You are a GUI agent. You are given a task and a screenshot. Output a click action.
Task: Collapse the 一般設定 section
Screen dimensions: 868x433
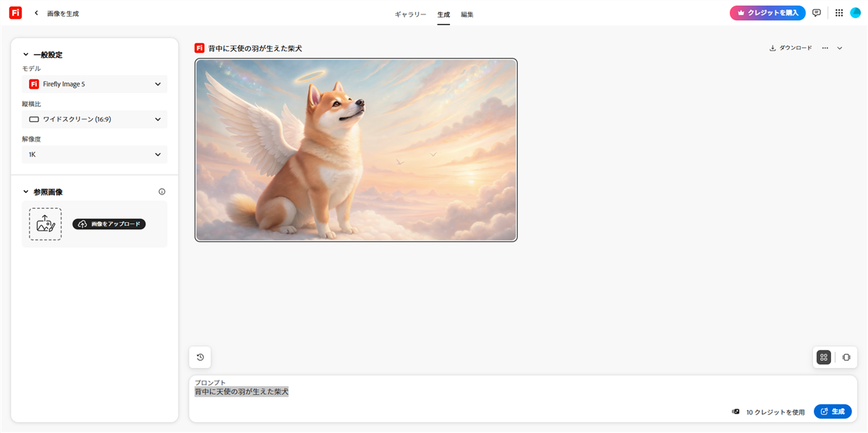pos(26,55)
